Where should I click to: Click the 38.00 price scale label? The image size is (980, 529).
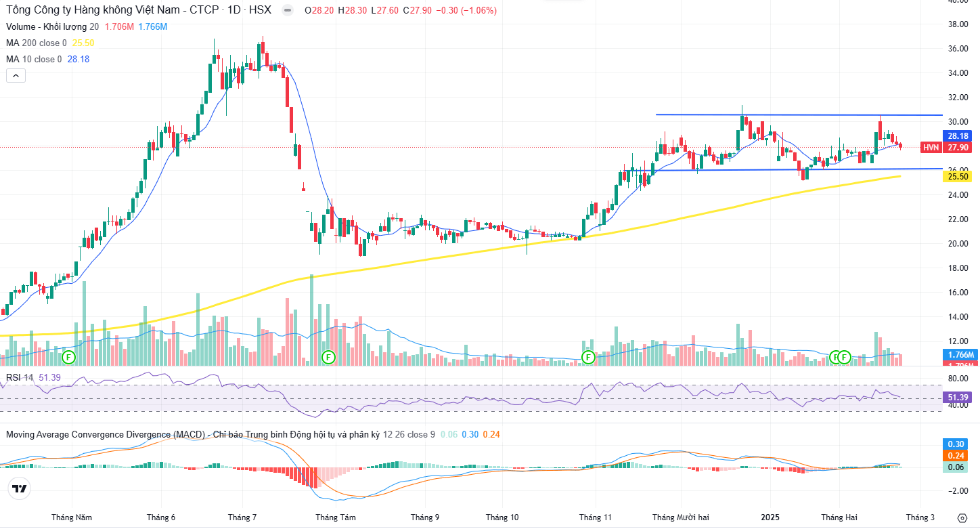click(x=958, y=24)
